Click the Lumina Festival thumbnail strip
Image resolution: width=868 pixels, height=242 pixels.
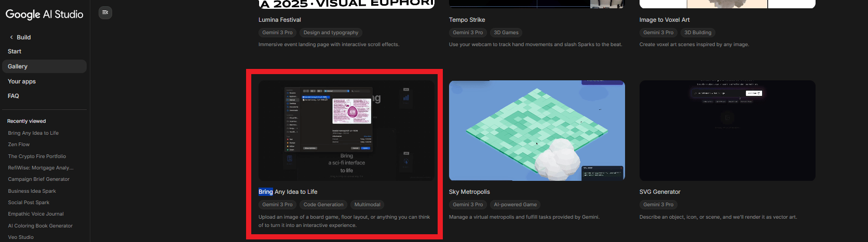click(x=346, y=4)
